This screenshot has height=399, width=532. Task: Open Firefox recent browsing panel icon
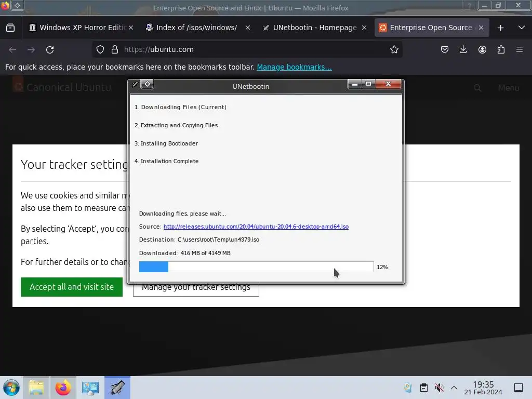[x=10, y=28]
